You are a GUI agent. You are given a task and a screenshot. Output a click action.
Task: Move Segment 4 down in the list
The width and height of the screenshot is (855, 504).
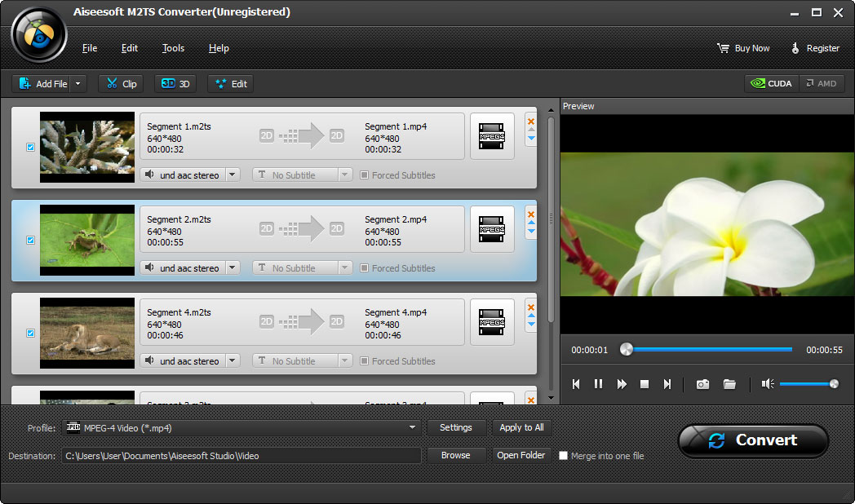coord(531,325)
